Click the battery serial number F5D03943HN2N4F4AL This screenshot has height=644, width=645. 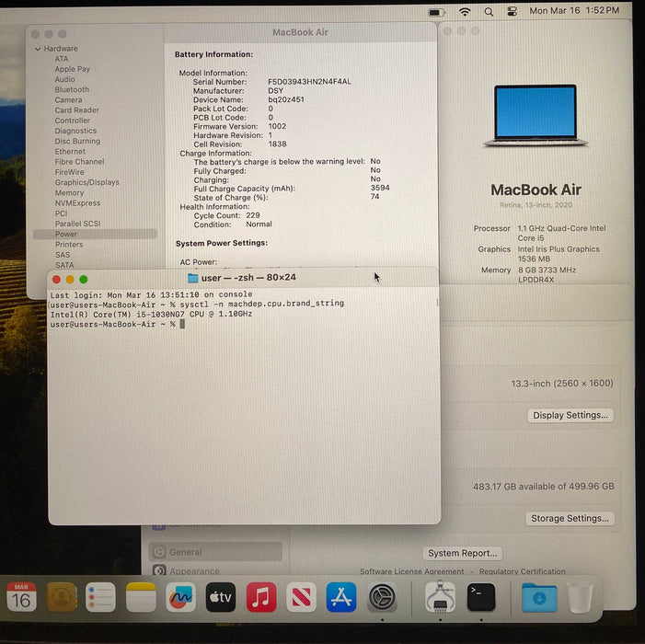point(309,82)
